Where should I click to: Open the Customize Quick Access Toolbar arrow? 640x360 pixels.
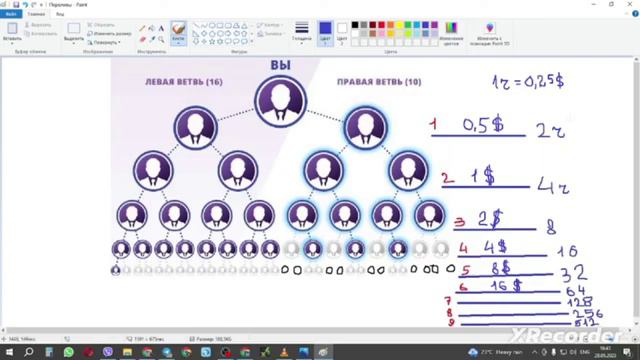(41, 5)
